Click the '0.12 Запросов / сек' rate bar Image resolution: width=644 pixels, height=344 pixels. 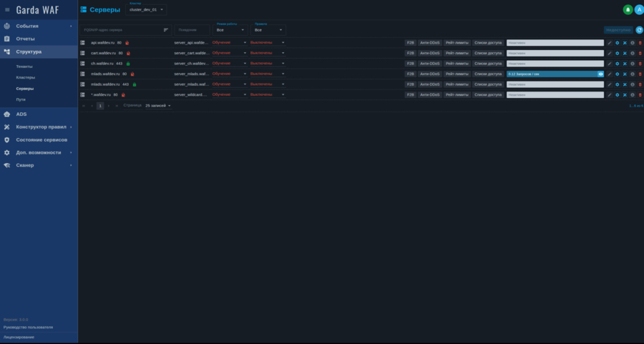point(551,74)
